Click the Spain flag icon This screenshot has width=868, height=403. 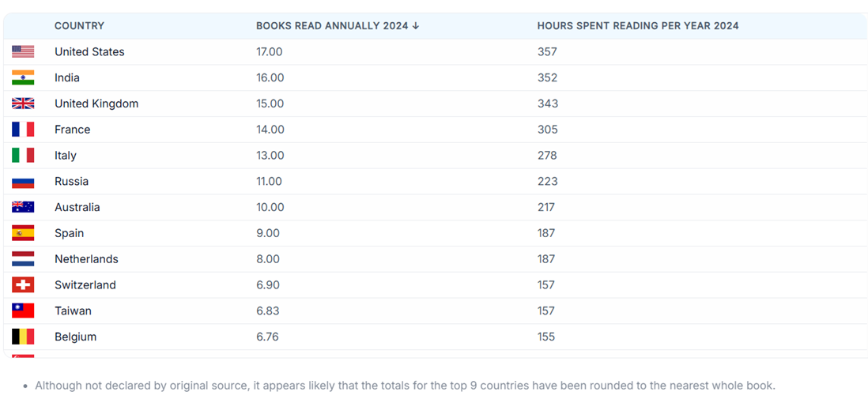tap(23, 233)
